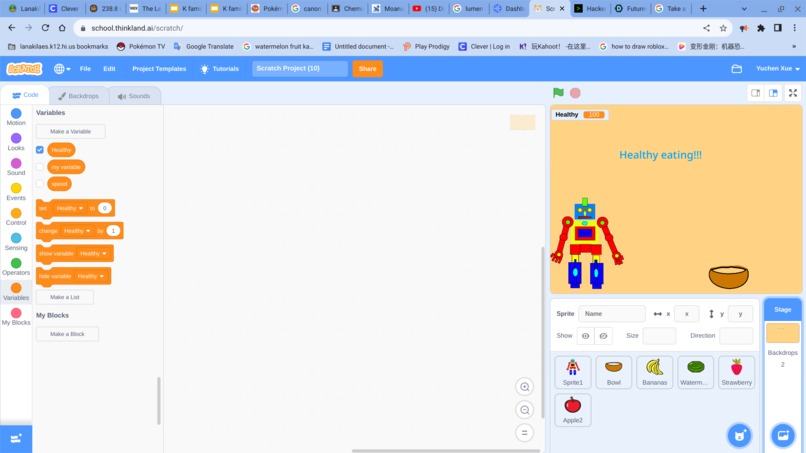Open the Sensing blocks category
806x453 pixels.
[x=16, y=242]
